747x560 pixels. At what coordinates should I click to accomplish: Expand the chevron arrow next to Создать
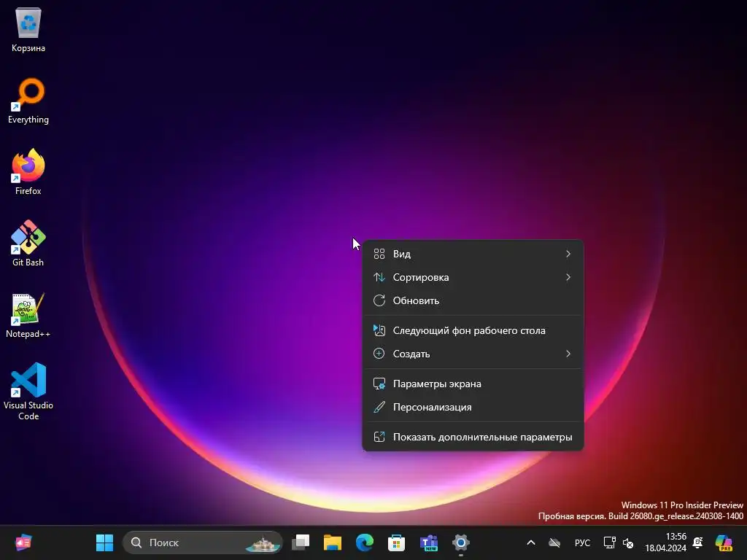568,354
